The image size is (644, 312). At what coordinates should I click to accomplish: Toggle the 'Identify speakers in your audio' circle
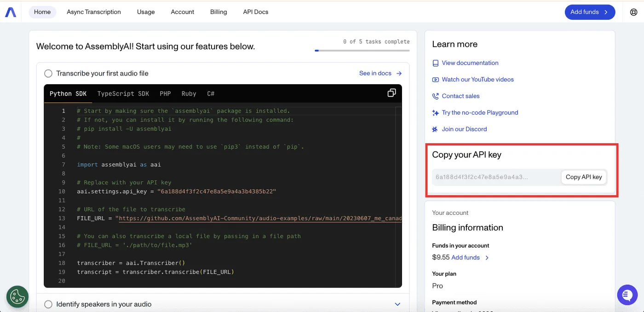click(x=48, y=304)
